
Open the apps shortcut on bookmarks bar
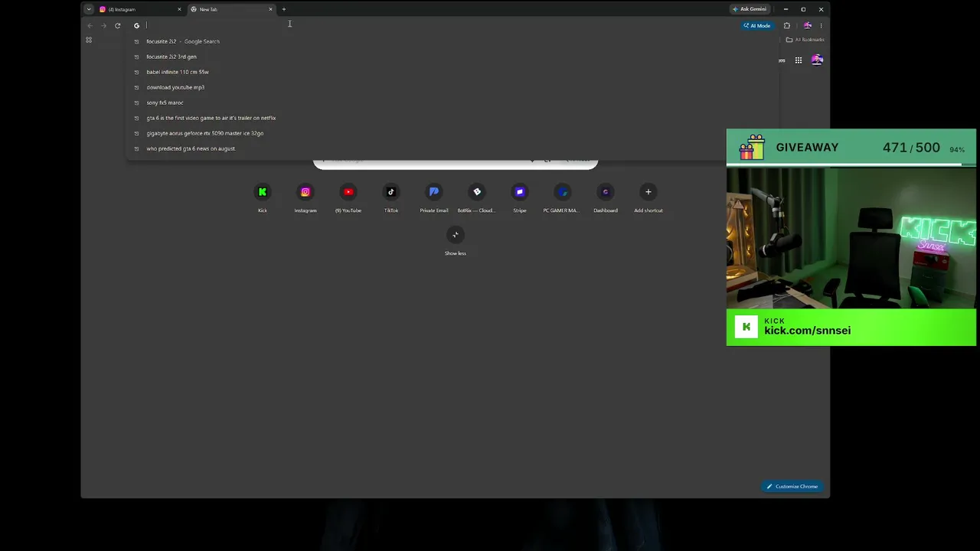(89, 40)
